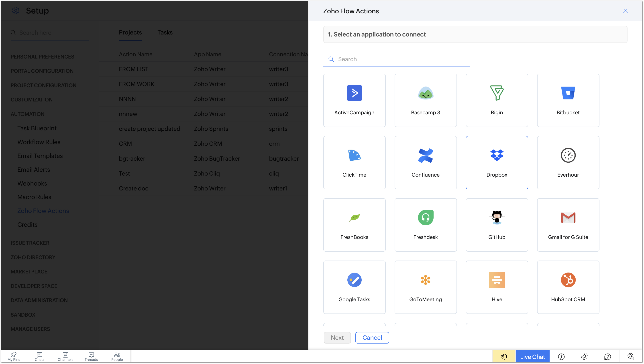Open the Channels tab in bottom bar
The height and width of the screenshot is (364, 644).
[65, 356]
